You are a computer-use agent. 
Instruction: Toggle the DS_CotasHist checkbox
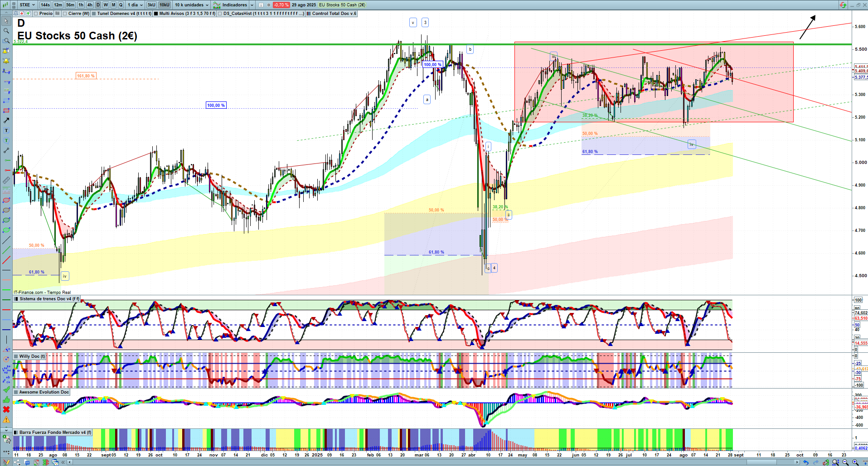point(220,14)
